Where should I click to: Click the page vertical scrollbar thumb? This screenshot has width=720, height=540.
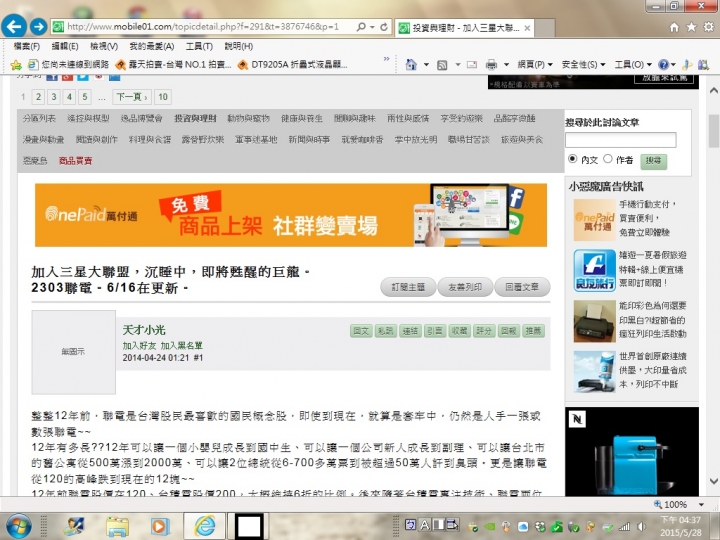click(x=713, y=131)
